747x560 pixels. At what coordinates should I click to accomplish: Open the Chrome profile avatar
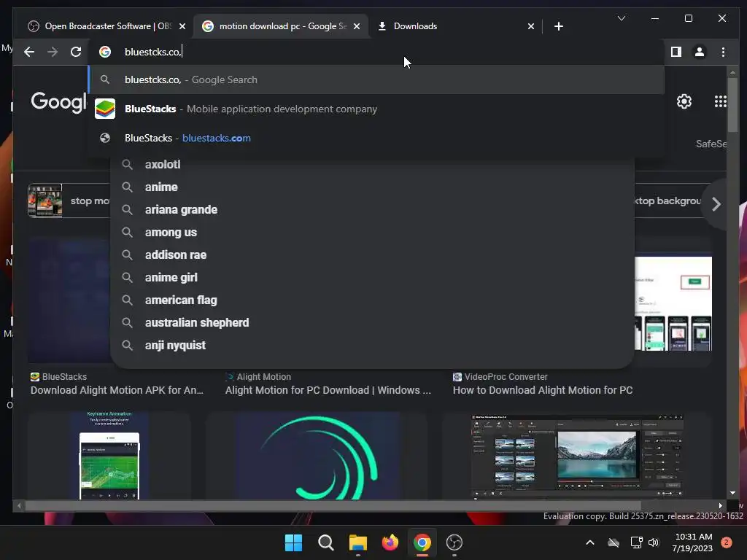tap(700, 52)
